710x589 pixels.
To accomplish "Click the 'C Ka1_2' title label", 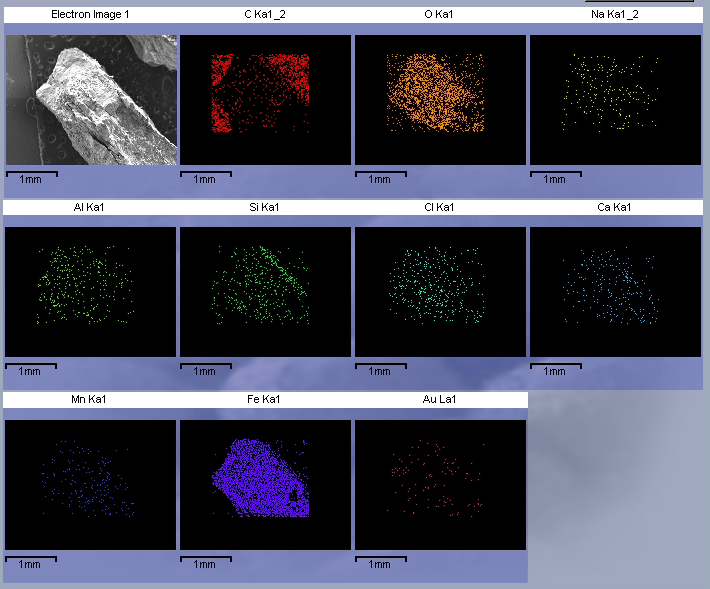I will (265, 14).
